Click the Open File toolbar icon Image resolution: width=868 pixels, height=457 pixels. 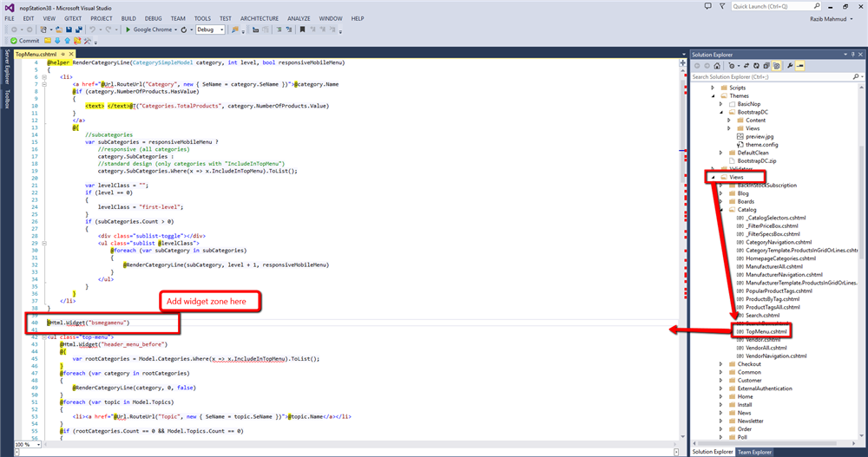(59, 29)
